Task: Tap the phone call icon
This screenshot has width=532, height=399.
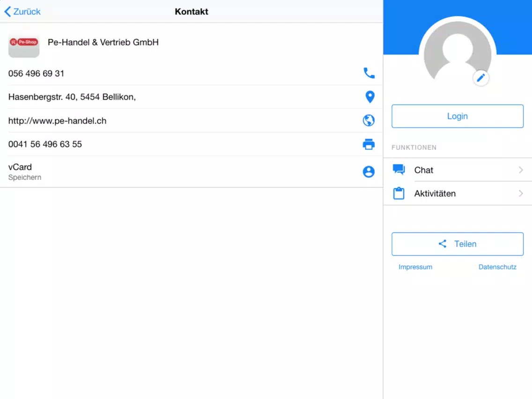Action: coord(369,73)
